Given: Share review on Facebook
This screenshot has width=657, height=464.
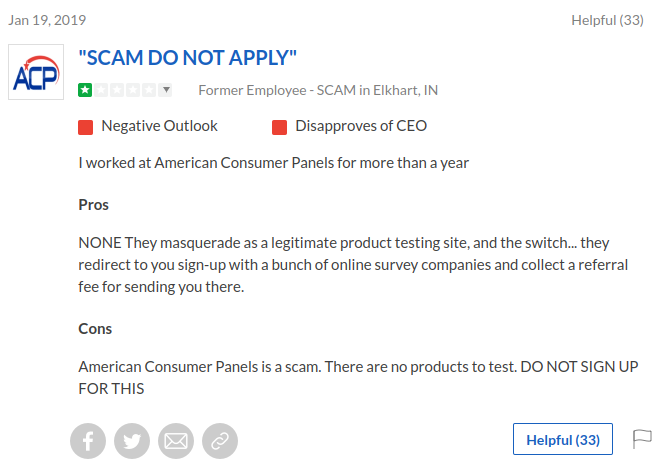Looking at the screenshot, I should [x=88, y=441].
